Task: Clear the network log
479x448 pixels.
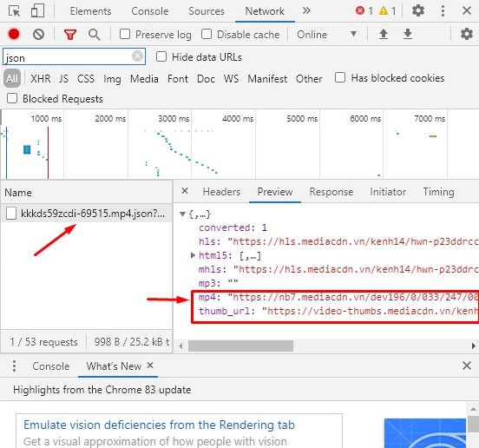Action: pyautogui.click(x=38, y=34)
